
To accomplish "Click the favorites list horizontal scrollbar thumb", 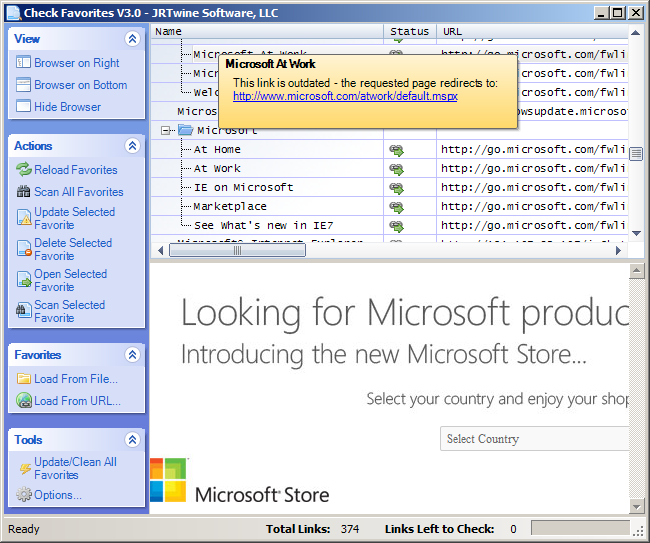I will pos(238,250).
